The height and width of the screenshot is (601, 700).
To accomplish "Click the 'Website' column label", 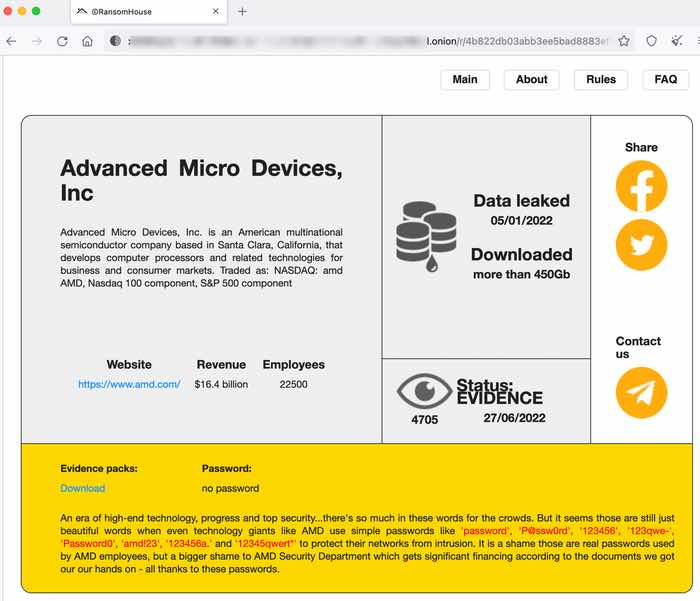I will (129, 364).
